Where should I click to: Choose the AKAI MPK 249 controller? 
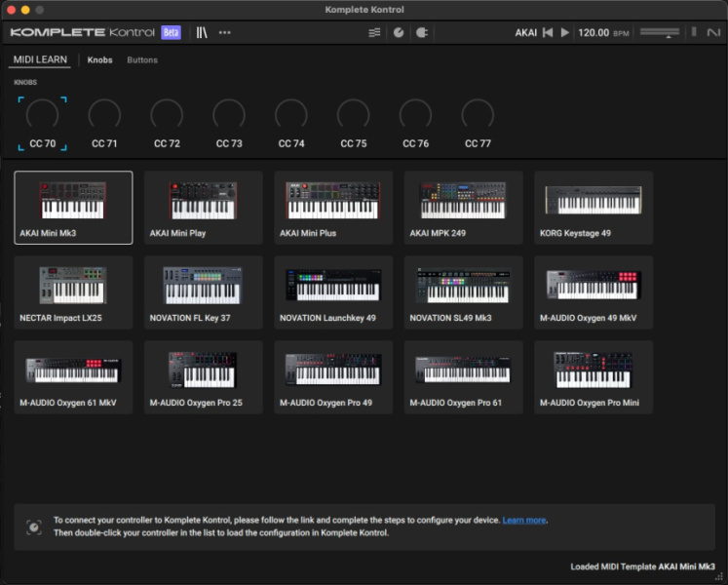pyautogui.click(x=463, y=208)
